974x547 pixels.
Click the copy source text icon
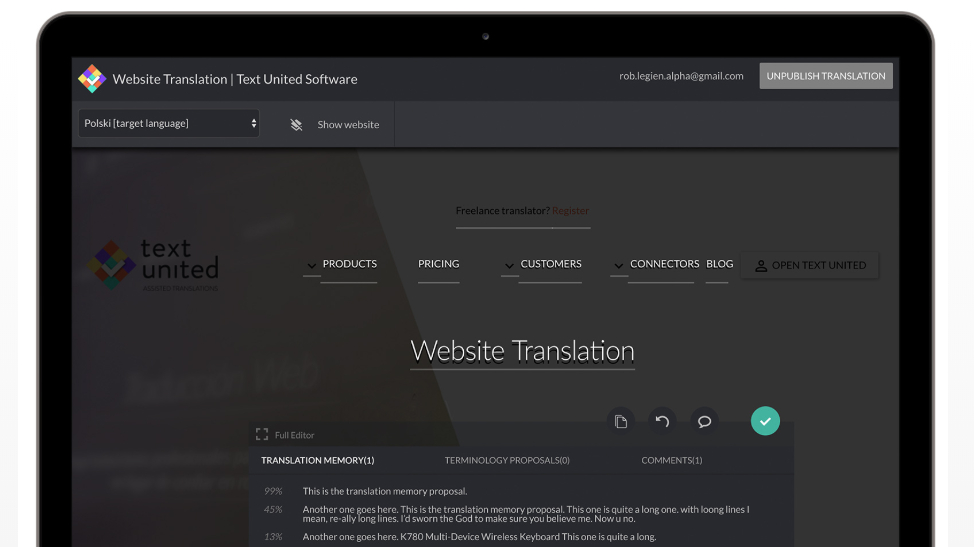[x=621, y=422]
